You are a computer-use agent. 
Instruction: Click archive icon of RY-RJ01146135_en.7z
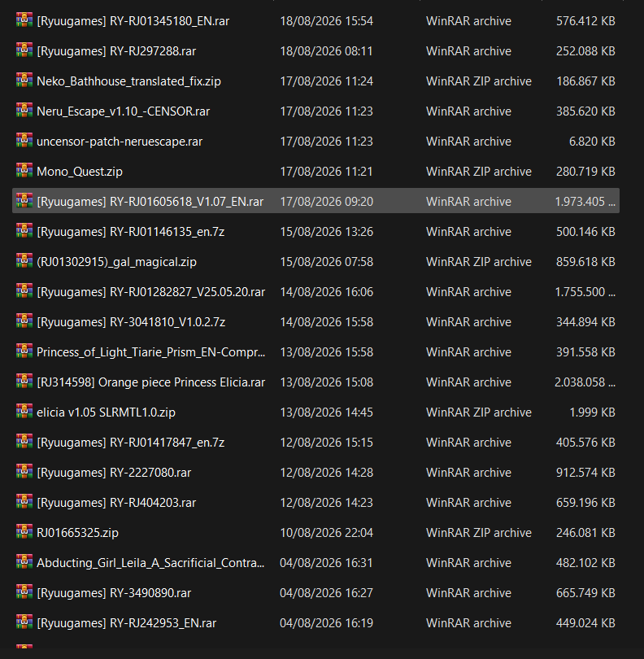tap(24, 231)
